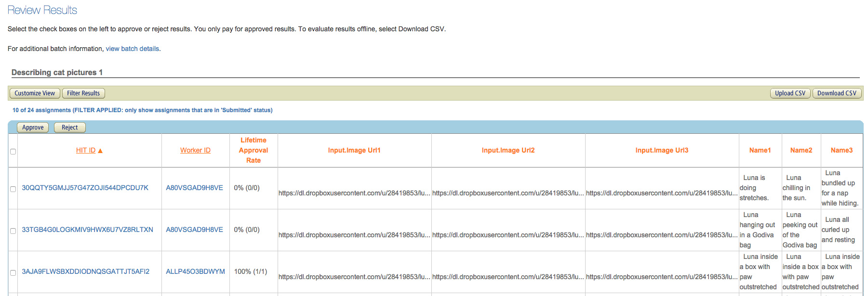Sort table by HIT ID column

pos(85,150)
